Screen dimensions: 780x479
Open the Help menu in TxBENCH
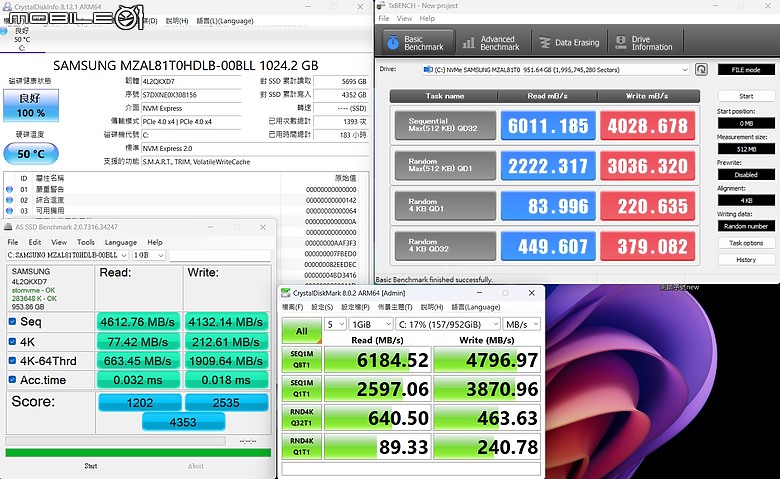(x=427, y=18)
